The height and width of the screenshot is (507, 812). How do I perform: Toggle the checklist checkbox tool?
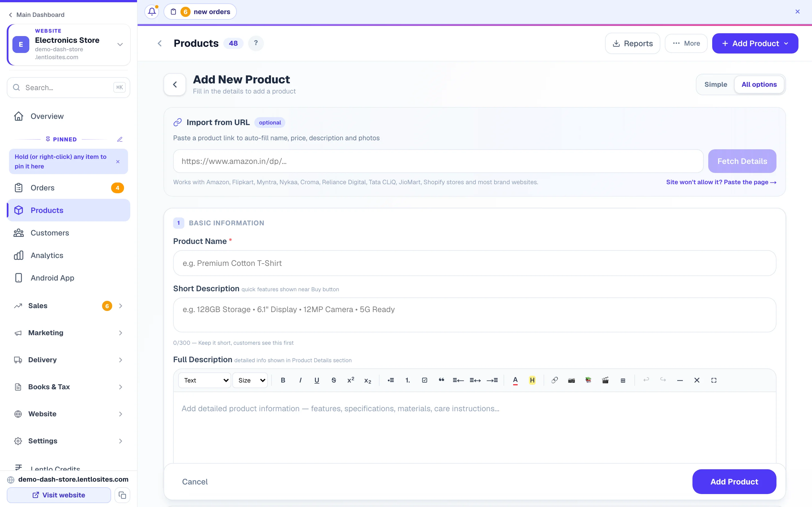[x=424, y=380]
